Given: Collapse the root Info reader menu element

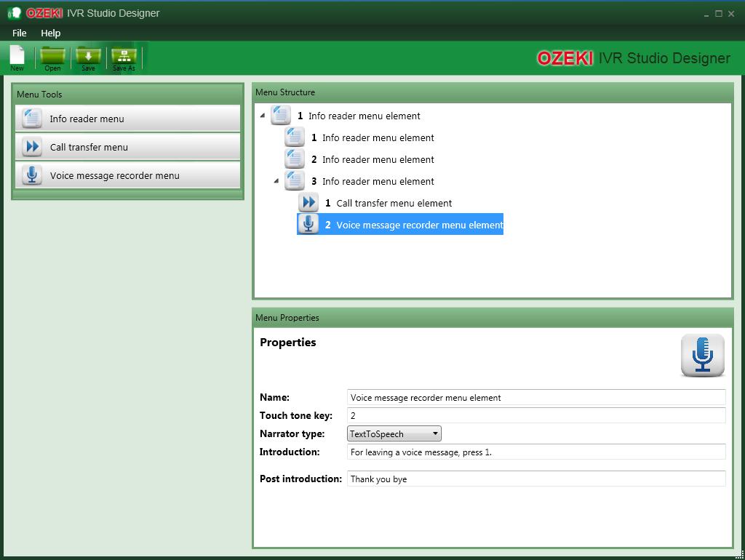Looking at the screenshot, I should (x=263, y=116).
